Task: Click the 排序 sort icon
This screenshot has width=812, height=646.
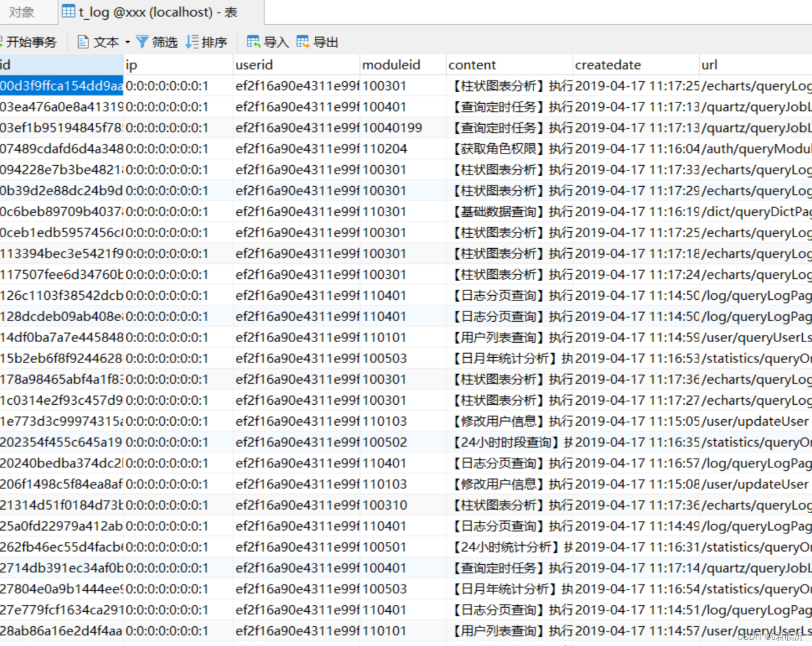Action: coord(192,42)
